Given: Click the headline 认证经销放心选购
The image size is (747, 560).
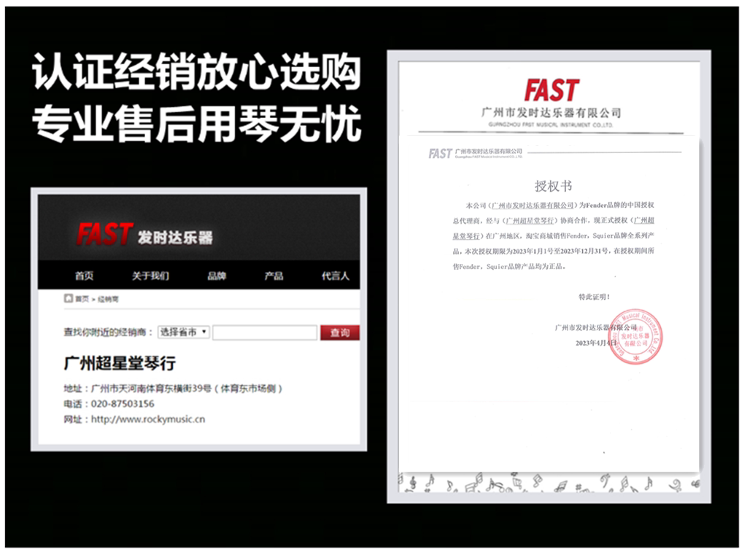Looking at the screenshot, I should [x=196, y=72].
